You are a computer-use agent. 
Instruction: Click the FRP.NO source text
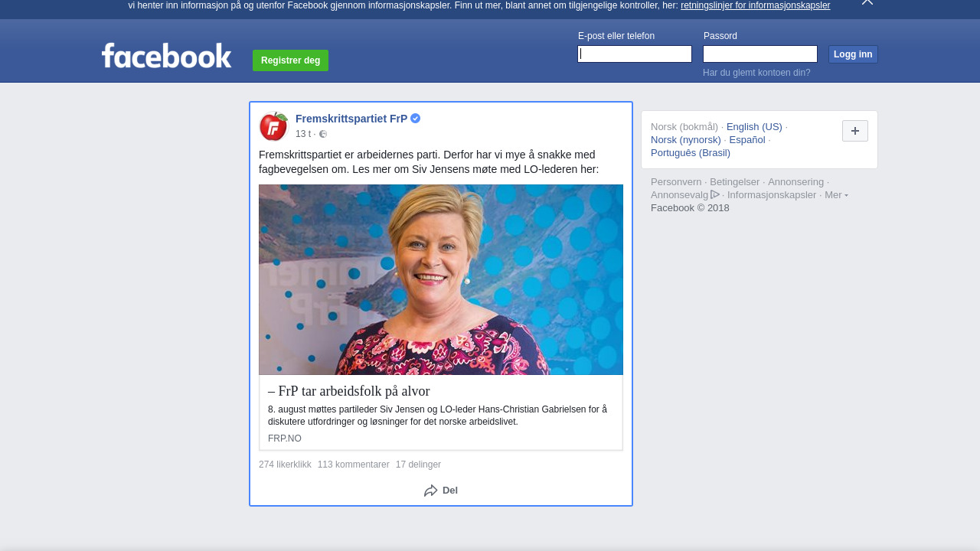click(x=285, y=439)
